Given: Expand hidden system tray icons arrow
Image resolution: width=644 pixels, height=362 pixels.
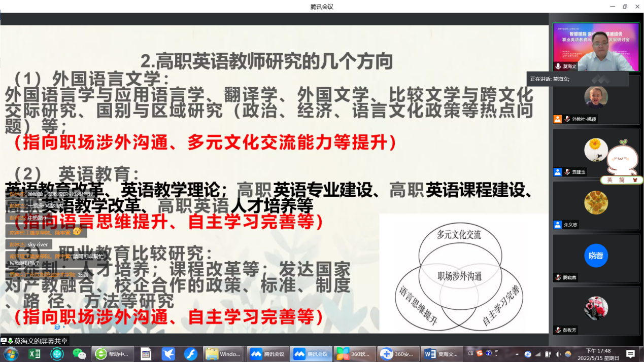Looking at the screenshot, I should [x=517, y=354].
